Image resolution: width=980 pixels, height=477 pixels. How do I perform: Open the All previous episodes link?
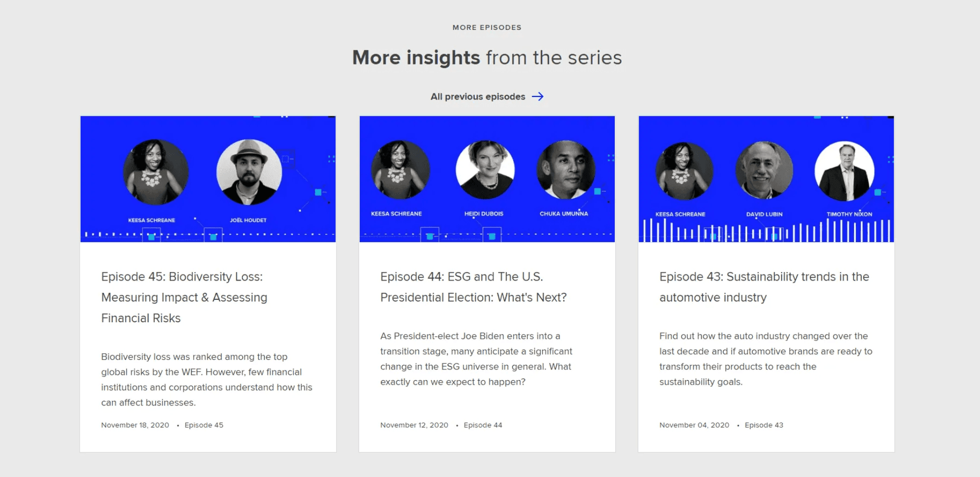(477, 96)
